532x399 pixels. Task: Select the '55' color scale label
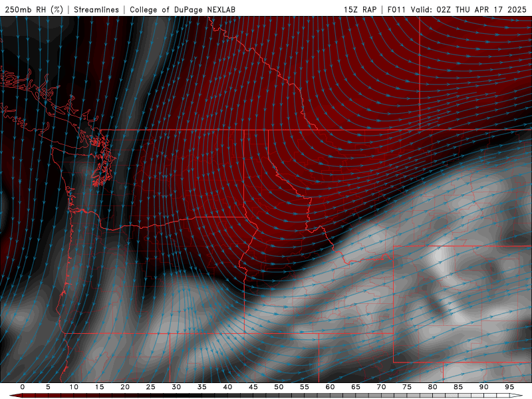tap(305, 387)
